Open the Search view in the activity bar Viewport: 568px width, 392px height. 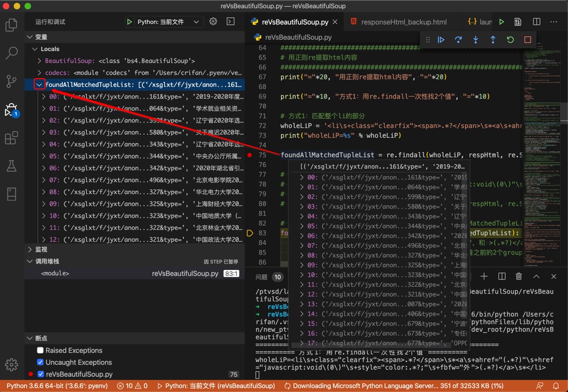pos(11,53)
